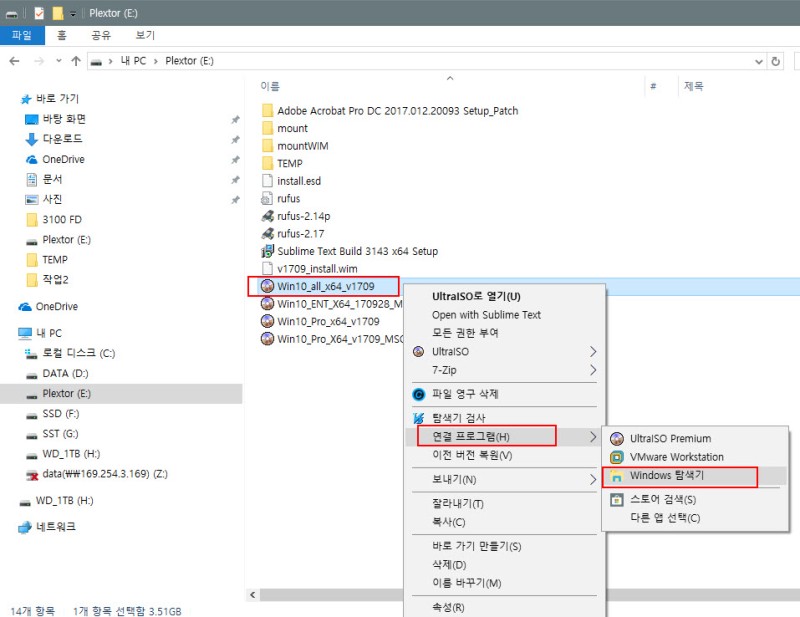The height and width of the screenshot is (617, 800).
Task: Open the address bar history dropdown
Action: [759, 62]
